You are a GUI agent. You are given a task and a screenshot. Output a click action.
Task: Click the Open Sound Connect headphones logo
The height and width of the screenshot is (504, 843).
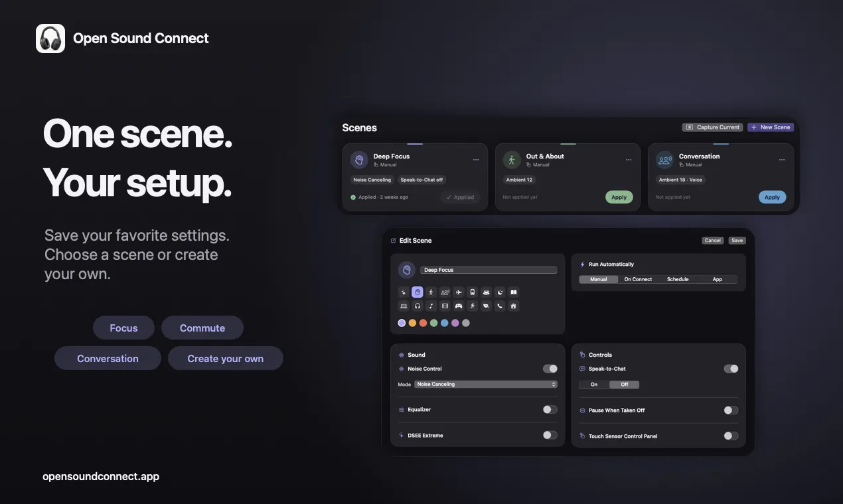50,38
